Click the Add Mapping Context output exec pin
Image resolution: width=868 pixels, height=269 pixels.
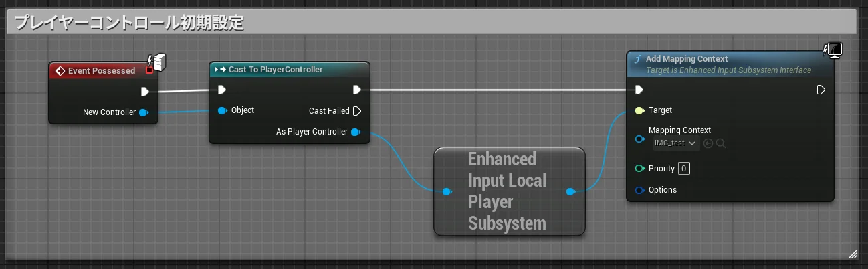click(x=821, y=90)
